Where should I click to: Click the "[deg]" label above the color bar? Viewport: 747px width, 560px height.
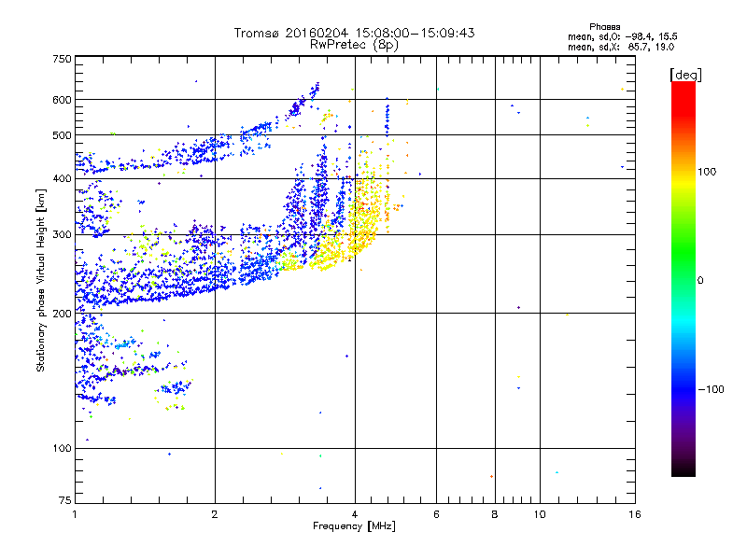[x=685, y=75]
